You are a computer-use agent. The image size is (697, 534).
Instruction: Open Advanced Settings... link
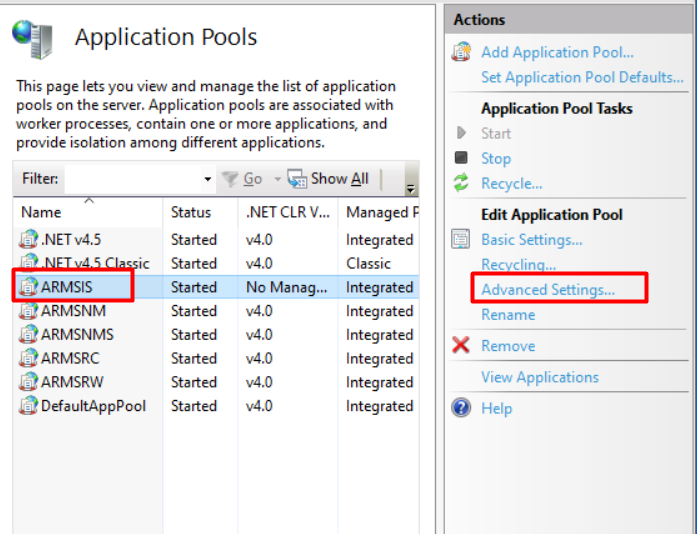tap(548, 289)
